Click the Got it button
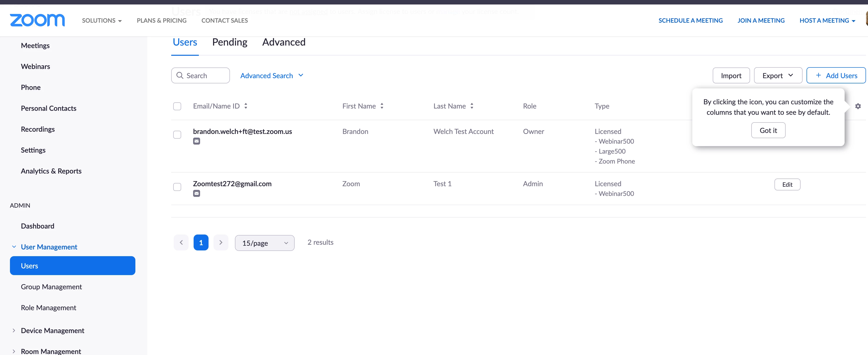 768,130
